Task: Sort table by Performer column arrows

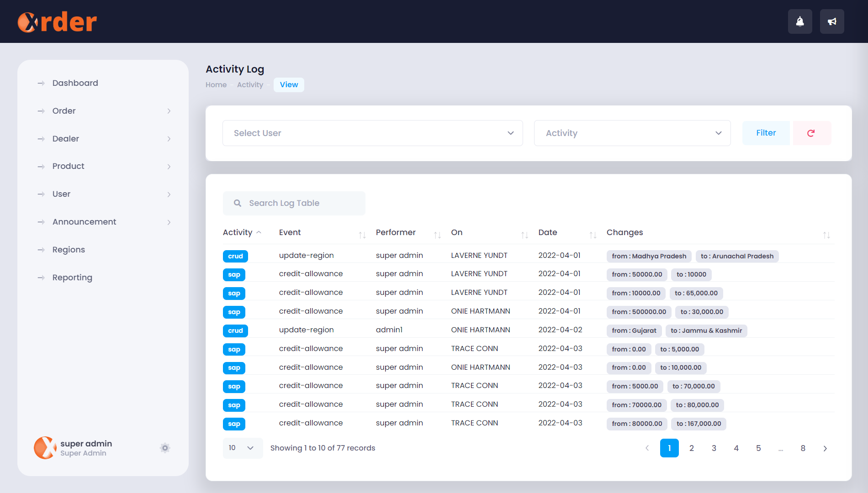Action: click(x=437, y=235)
